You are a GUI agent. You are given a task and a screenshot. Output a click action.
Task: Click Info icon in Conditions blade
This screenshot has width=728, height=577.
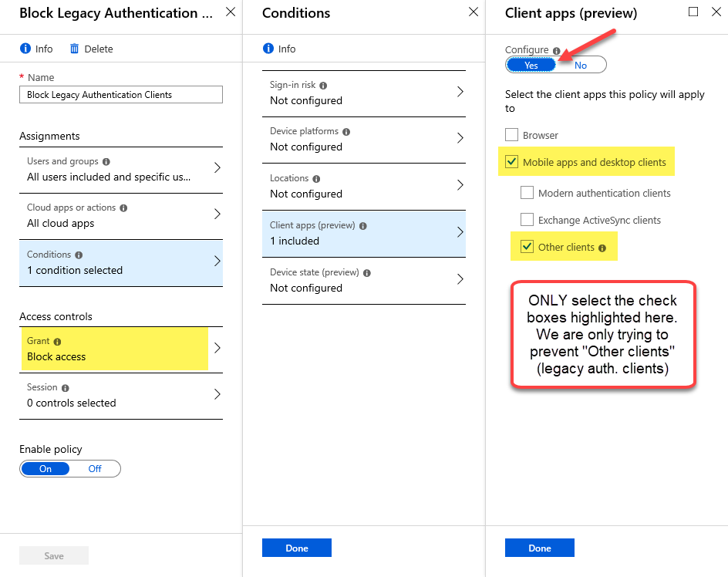pos(268,49)
